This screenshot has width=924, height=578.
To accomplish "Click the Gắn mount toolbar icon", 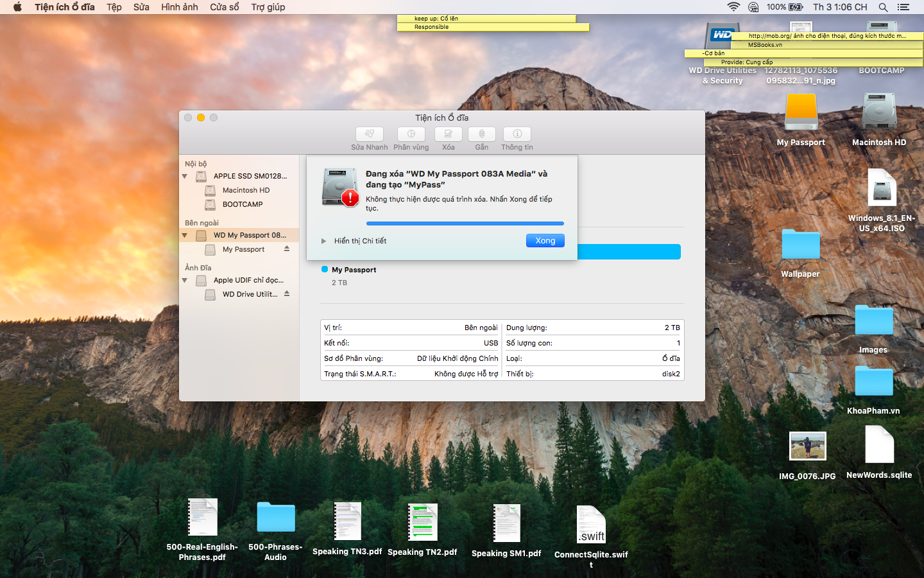I will pyautogui.click(x=481, y=134).
